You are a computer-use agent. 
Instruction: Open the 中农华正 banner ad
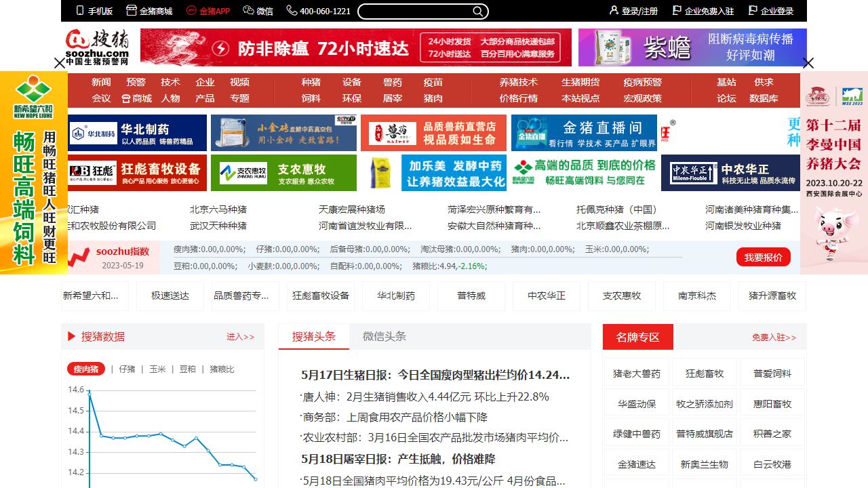point(732,173)
